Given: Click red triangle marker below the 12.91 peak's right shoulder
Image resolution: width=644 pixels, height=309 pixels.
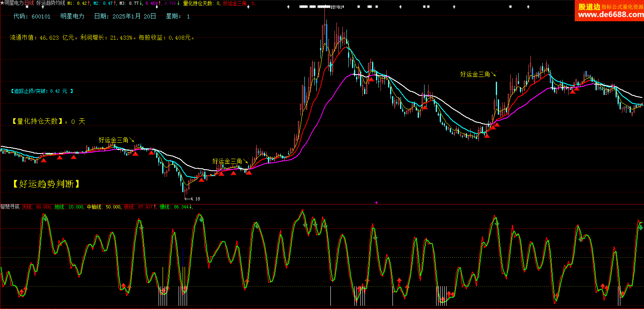Looking at the screenshot, I should click(x=371, y=79).
